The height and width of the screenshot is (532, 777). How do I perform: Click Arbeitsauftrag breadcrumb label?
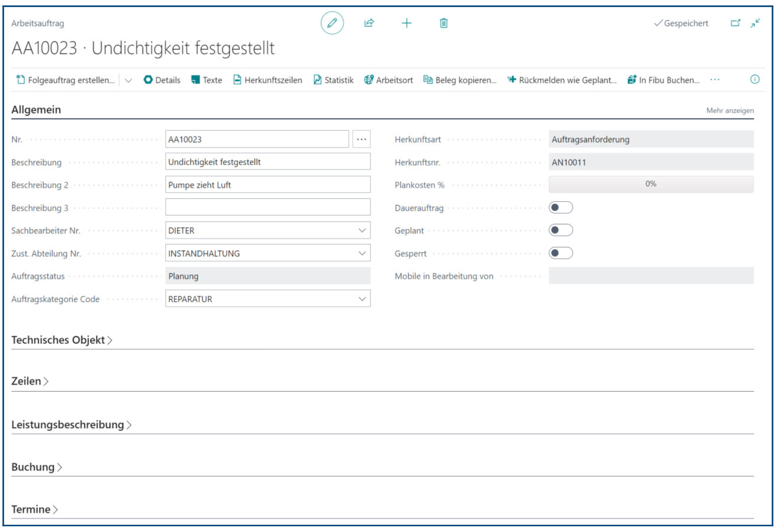pos(37,23)
